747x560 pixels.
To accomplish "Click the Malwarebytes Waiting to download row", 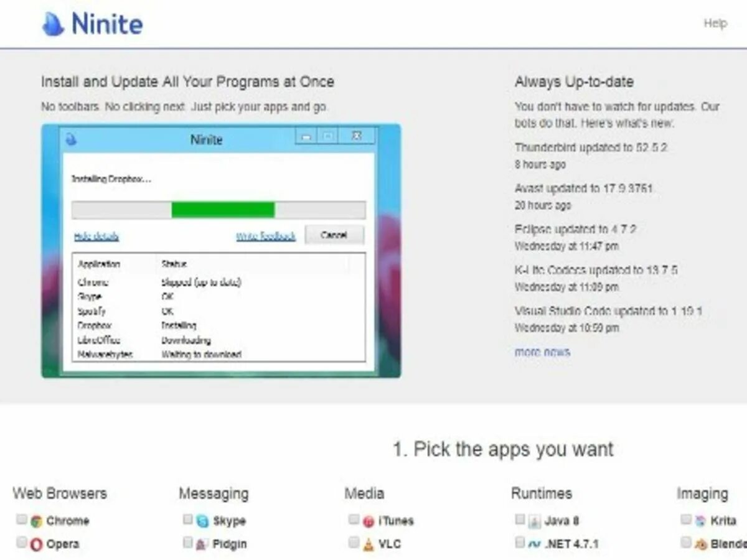I will (218, 354).
